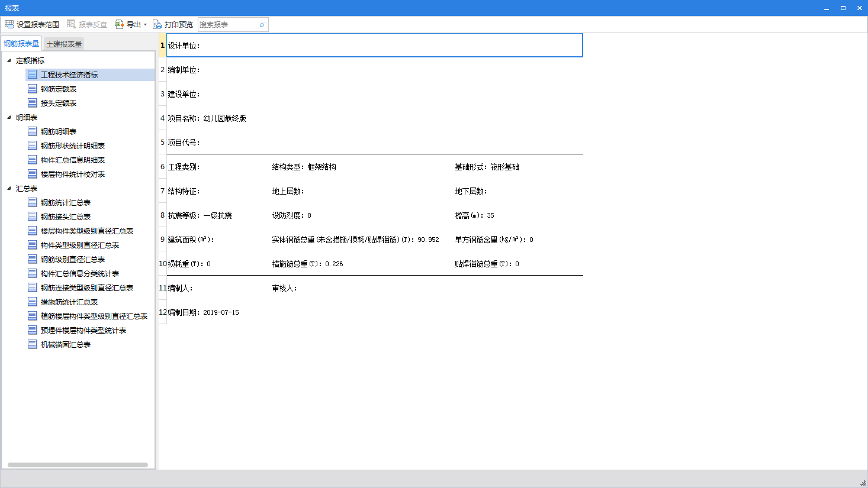Open the 构件汇总信息明细表 report icon
This screenshot has height=488, width=868.
[x=33, y=160]
